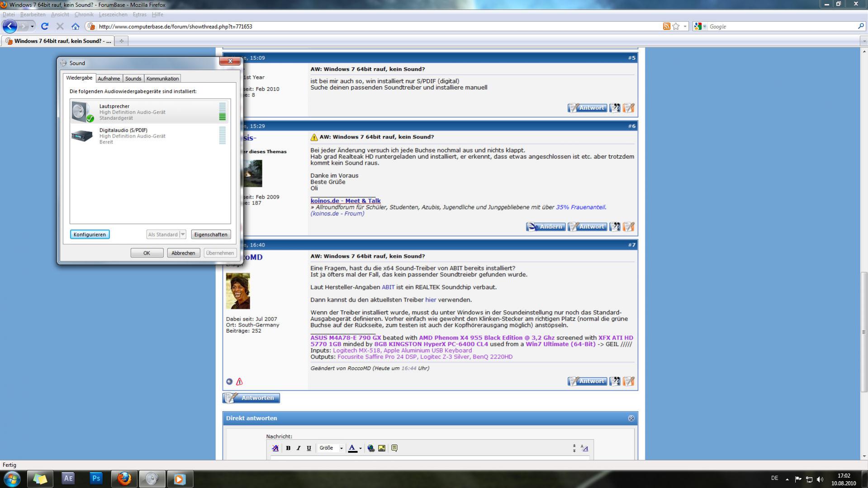
Task: Click the multi-quote icon on post #5
Action: click(615, 108)
